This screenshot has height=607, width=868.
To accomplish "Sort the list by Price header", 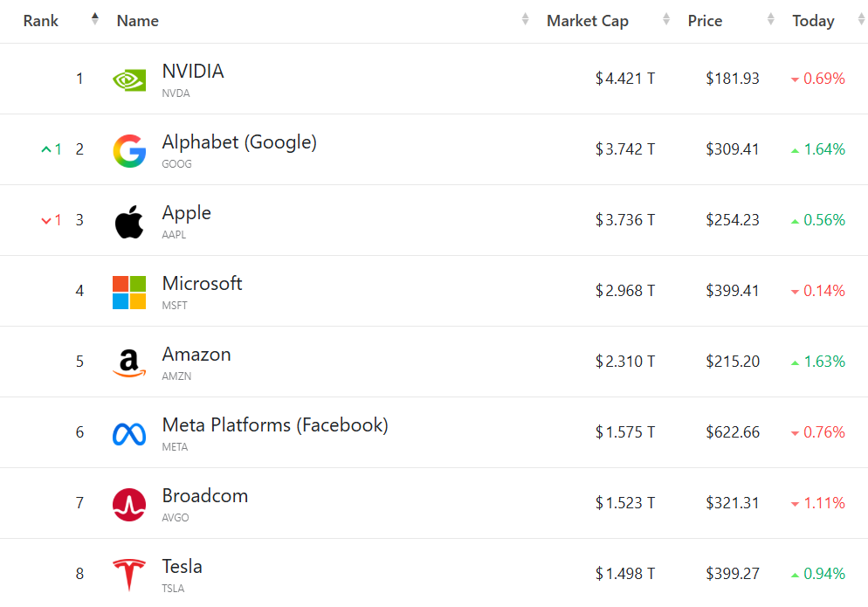I will click(705, 21).
